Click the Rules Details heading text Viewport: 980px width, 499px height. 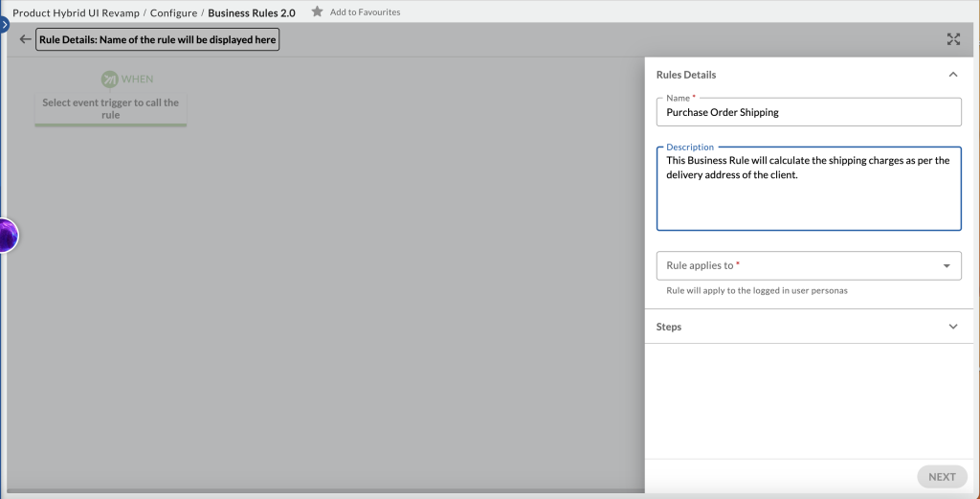coord(685,75)
